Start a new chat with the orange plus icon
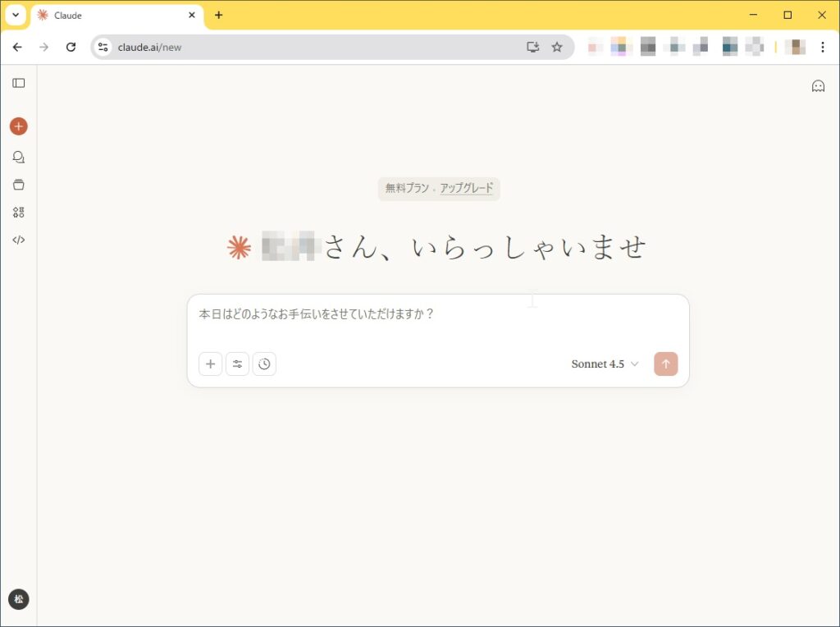This screenshot has width=840, height=627. (19, 126)
